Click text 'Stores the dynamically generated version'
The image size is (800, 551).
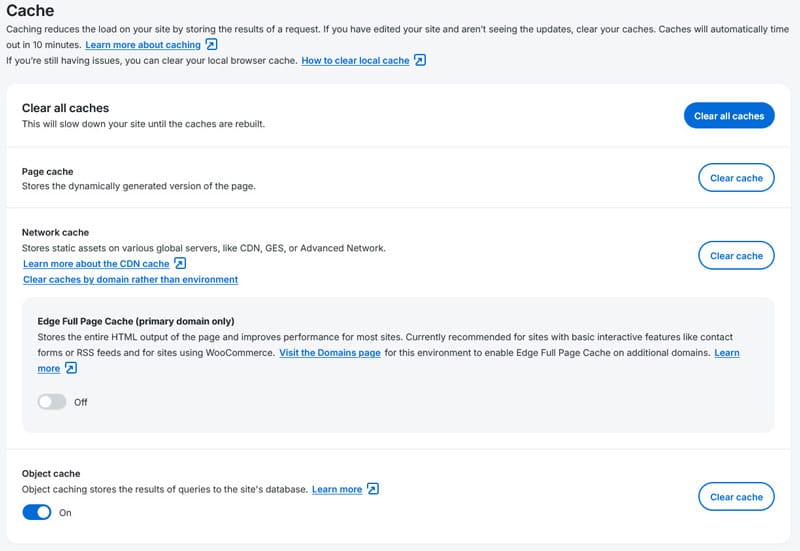[111, 186]
